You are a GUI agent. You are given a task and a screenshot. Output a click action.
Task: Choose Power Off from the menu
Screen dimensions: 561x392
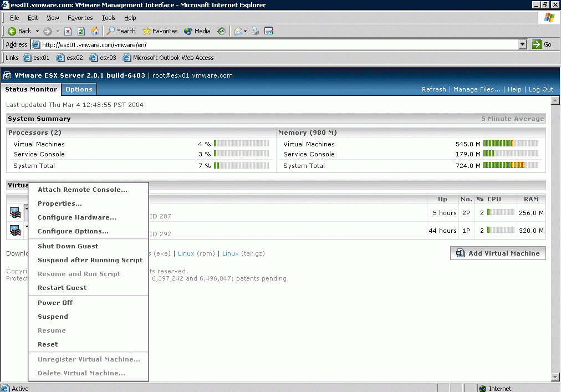click(55, 303)
